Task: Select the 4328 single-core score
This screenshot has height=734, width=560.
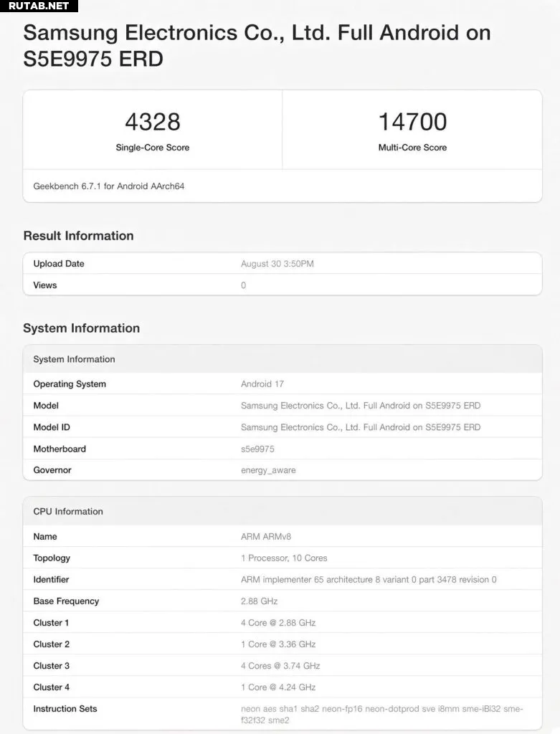Action: tap(153, 122)
